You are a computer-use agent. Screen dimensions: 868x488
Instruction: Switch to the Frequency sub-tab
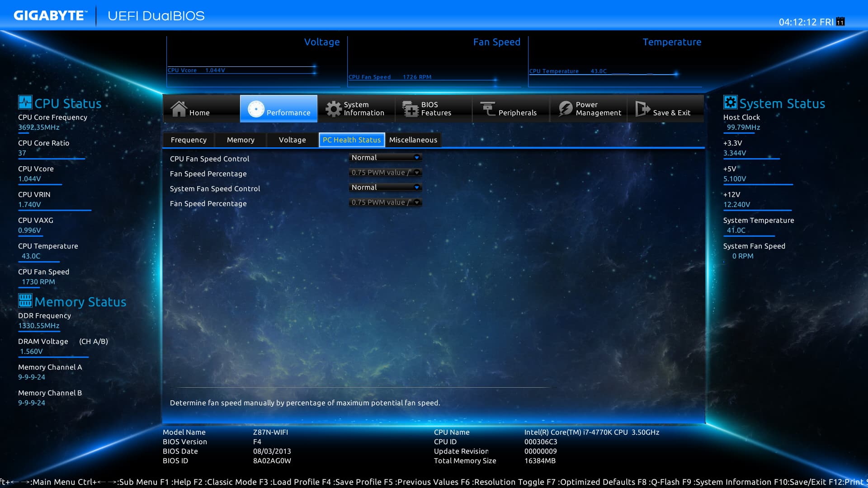tap(189, 140)
